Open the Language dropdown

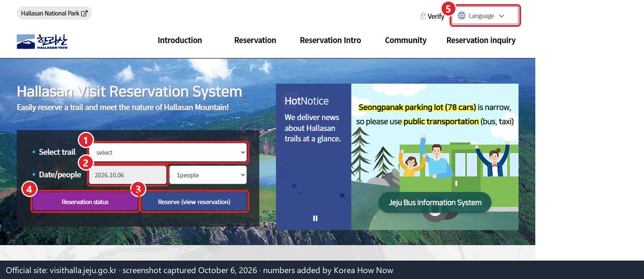485,16
